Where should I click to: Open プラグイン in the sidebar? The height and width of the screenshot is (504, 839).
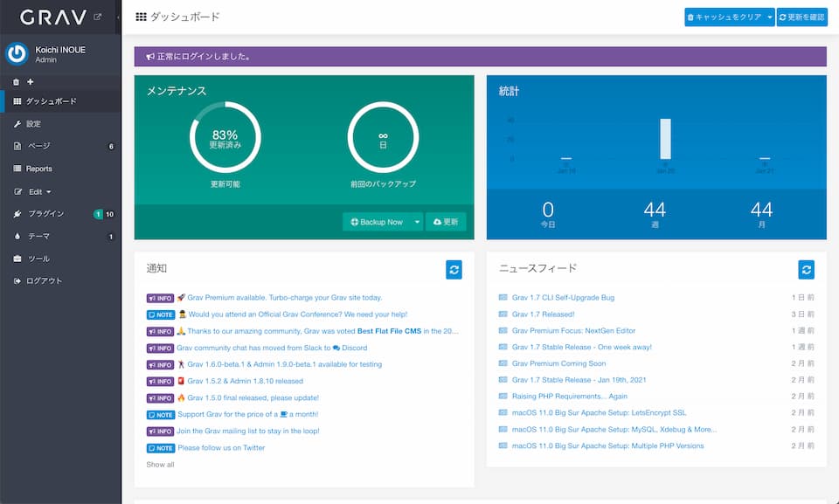pos(45,214)
